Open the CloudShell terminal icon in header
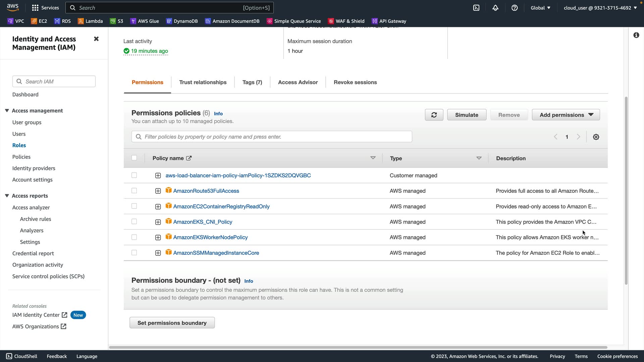644x362 pixels. 476,8
